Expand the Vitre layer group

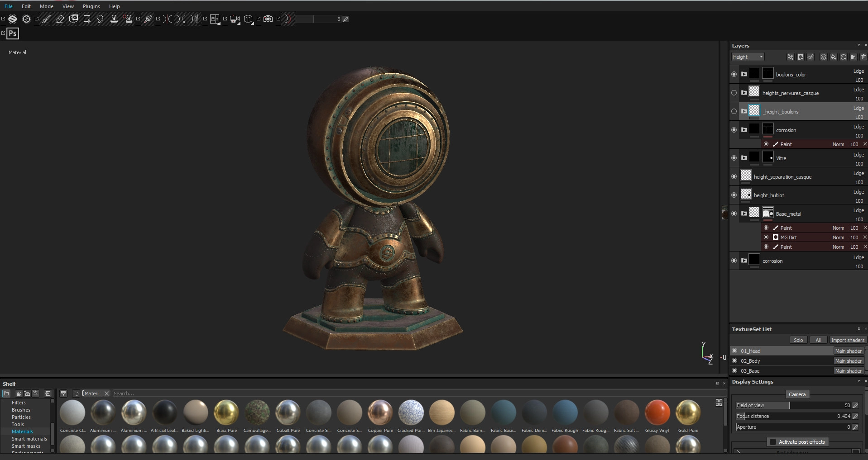point(744,158)
